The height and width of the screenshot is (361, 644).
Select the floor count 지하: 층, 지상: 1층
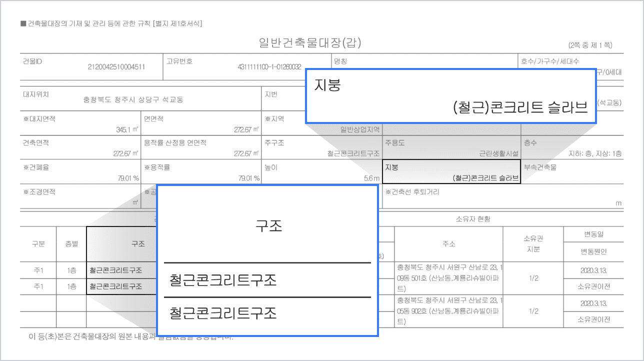click(x=595, y=153)
